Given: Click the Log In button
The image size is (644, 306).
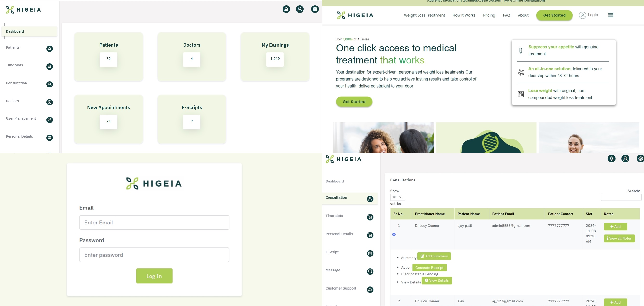Looking at the screenshot, I should click(x=154, y=276).
